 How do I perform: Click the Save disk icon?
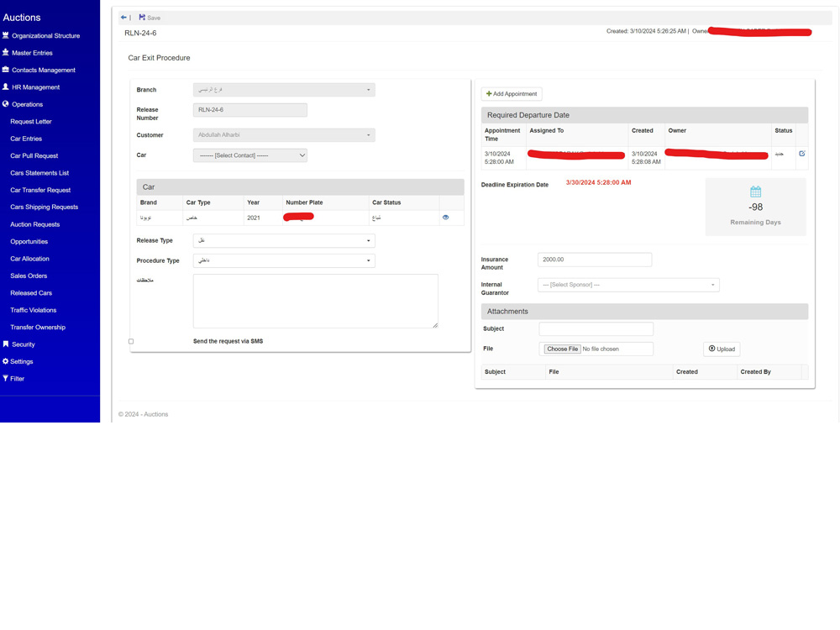pos(142,18)
